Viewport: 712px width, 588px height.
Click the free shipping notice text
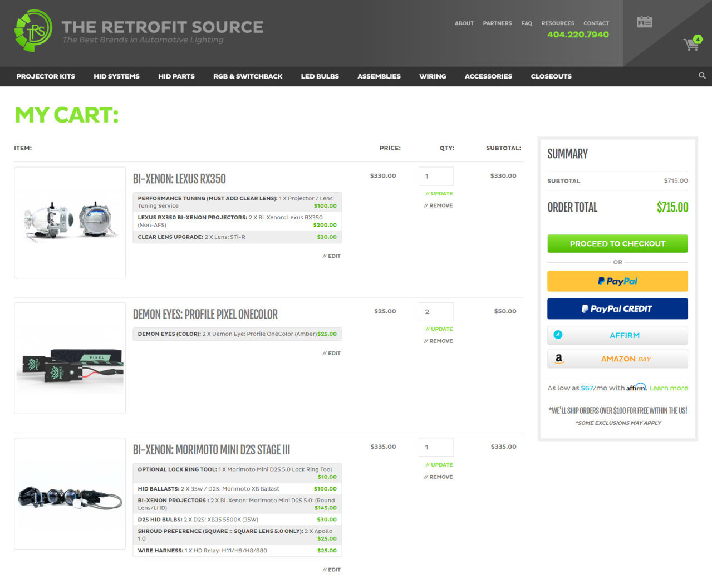(x=618, y=411)
